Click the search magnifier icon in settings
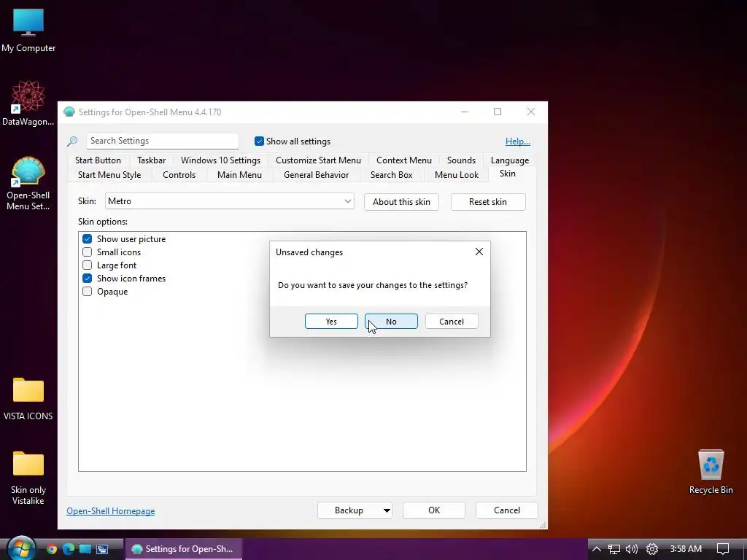 point(72,141)
